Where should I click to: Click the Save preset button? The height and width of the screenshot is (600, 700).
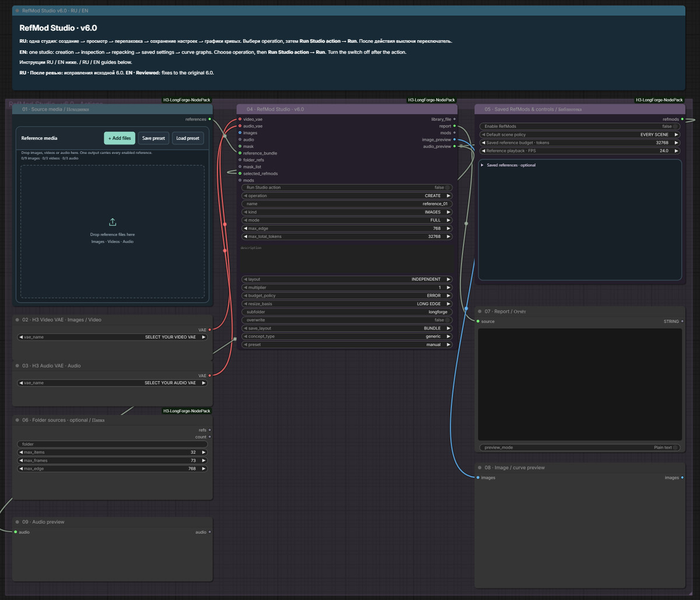(x=154, y=138)
